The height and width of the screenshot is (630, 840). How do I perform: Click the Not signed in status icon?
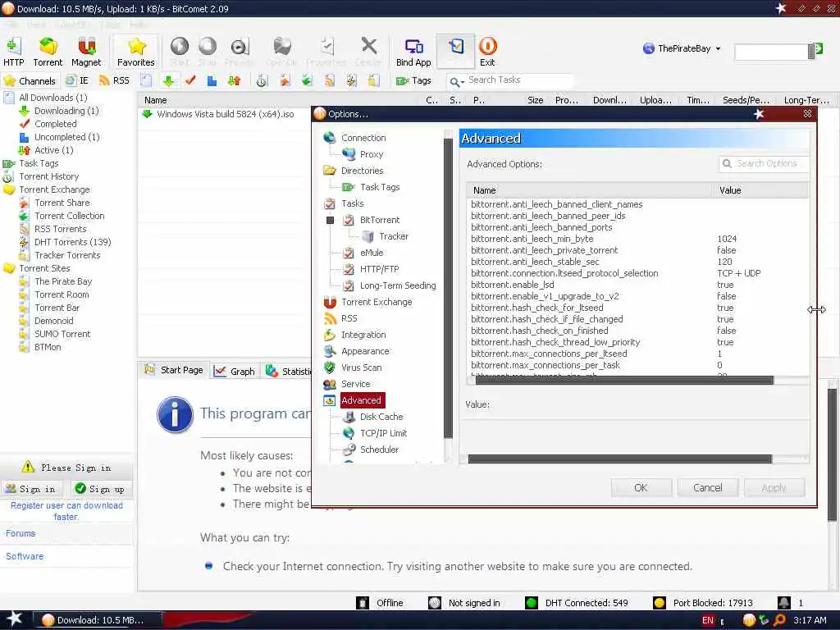(435, 603)
